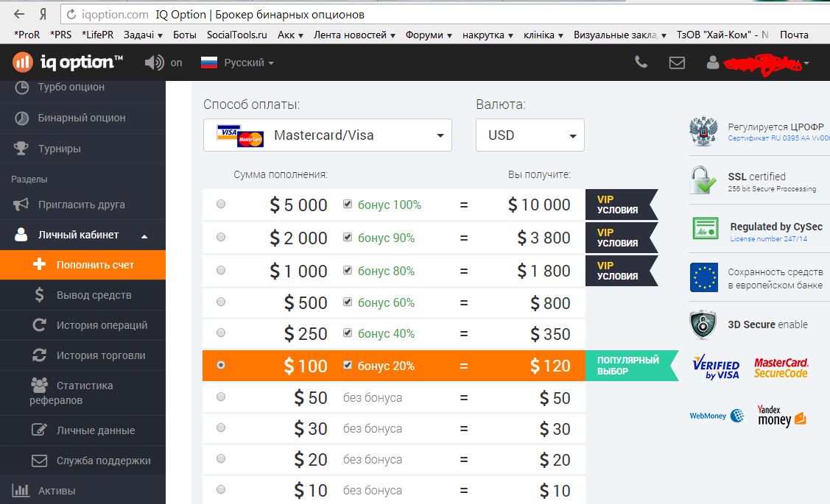Open the Mastercard/Visa payment method dropdown
This screenshot has height=504, width=830.
pos(328,135)
